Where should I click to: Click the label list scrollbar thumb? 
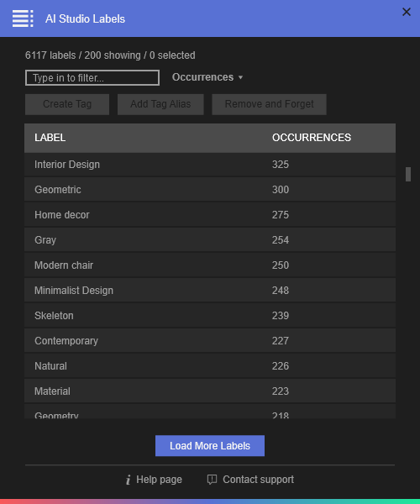(408, 174)
